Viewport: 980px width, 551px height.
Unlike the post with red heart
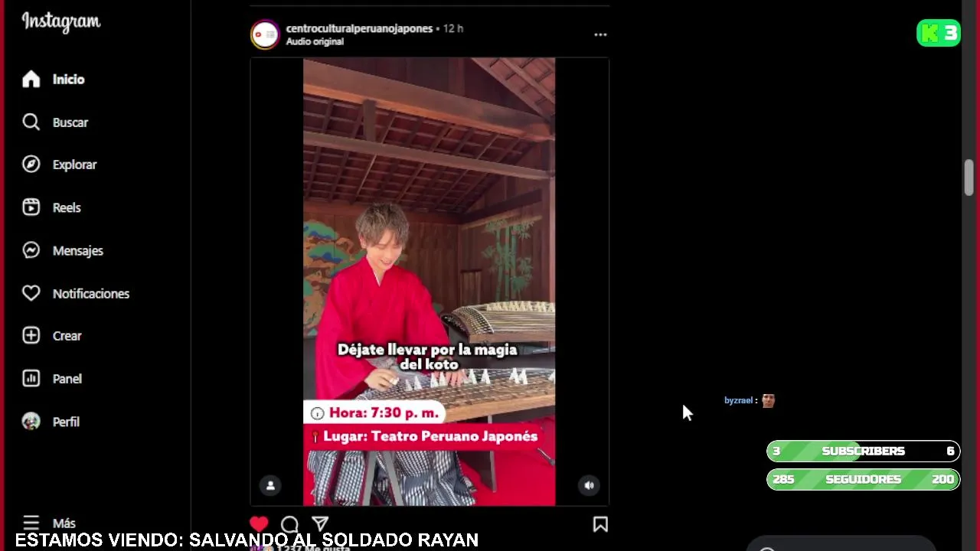(259, 524)
